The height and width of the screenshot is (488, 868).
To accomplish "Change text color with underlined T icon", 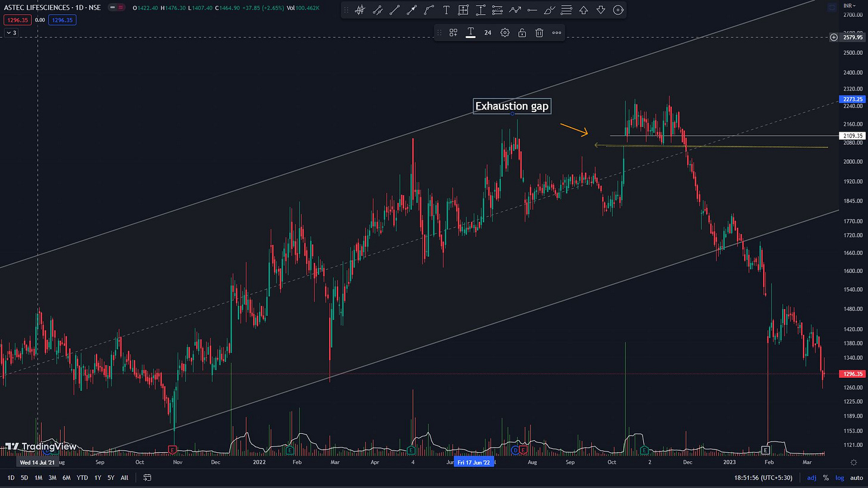I will (470, 33).
